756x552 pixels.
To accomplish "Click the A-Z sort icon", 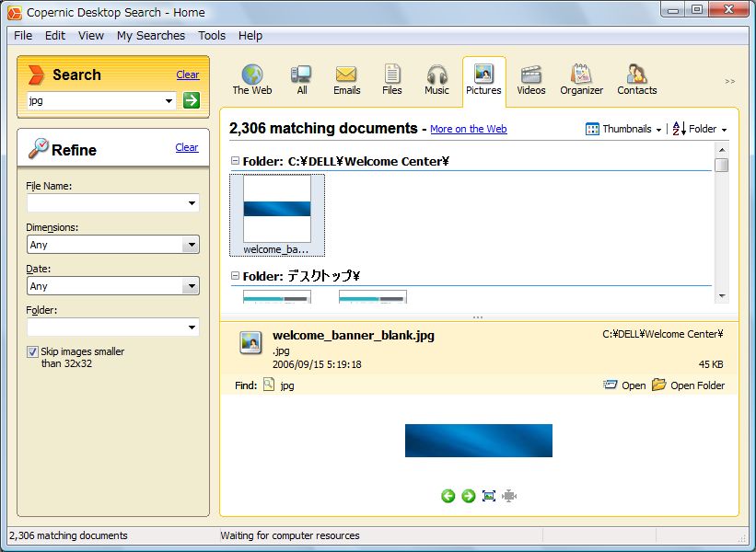I will 679,129.
